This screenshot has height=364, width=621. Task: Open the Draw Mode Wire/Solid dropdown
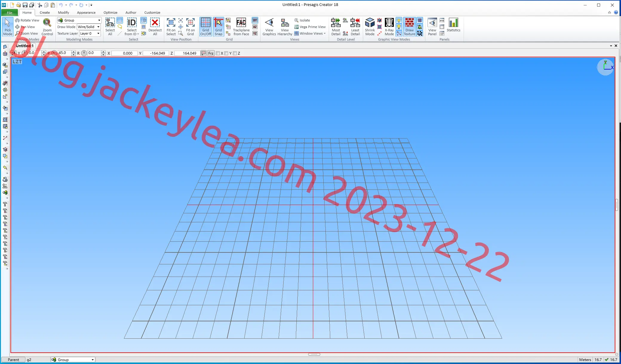(89, 27)
